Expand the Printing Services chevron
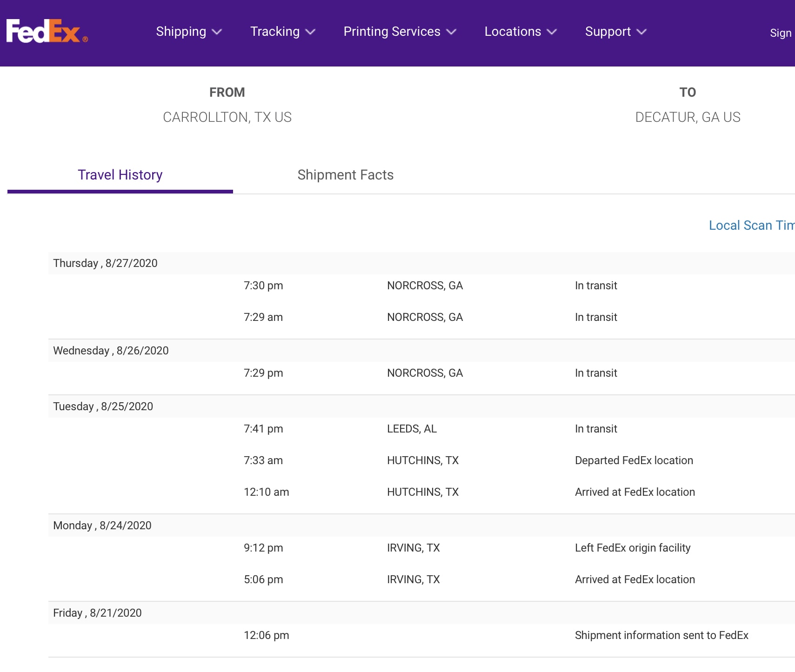This screenshot has width=795, height=672. click(451, 32)
